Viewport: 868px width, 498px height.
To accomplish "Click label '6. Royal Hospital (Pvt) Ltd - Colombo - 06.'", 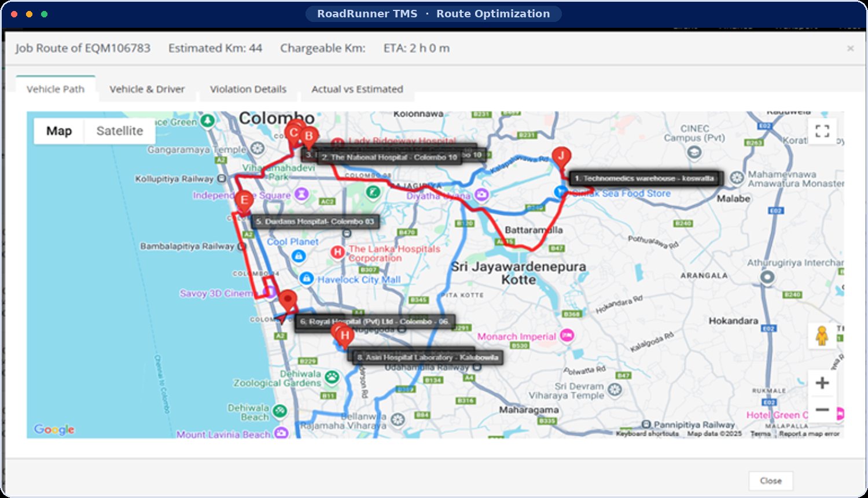I will click(x=375, y=322).
